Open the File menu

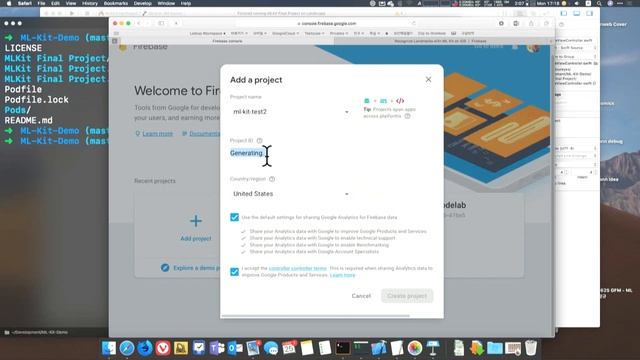tap(42, 3)
